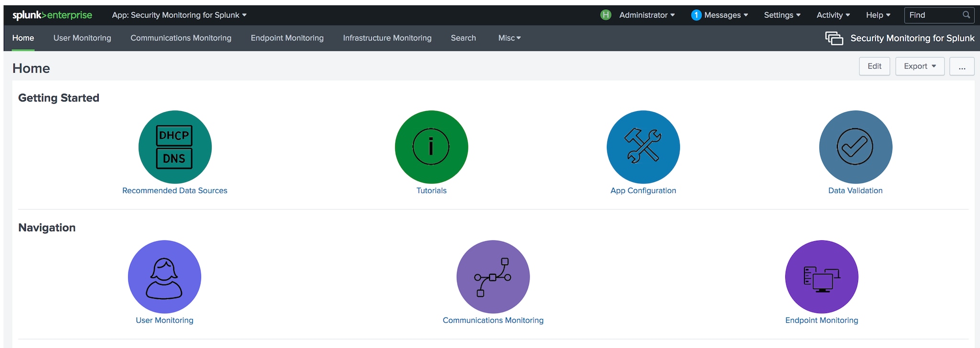Viewport: 980px width, 348px height.
Task: Open the Messages dropdown
Action: [x=726, y=15]
